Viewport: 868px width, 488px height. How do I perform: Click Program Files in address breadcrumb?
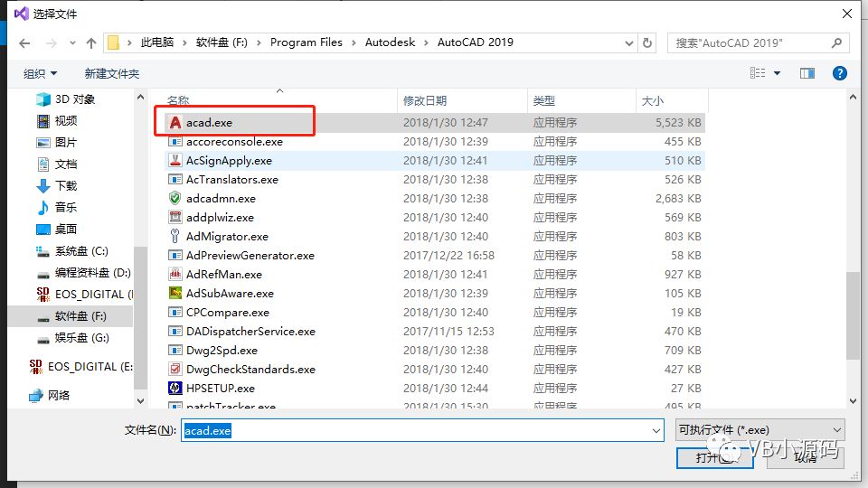(x=307, y=42)
